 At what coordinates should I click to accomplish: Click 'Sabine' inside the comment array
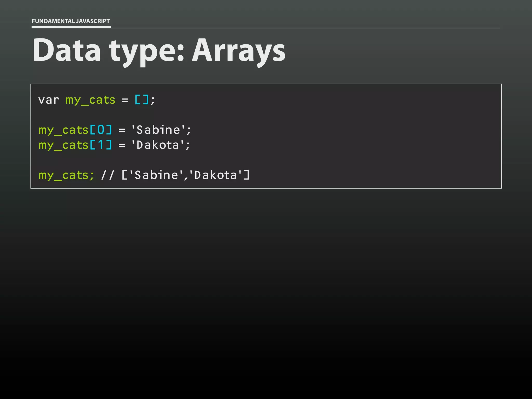156,175
